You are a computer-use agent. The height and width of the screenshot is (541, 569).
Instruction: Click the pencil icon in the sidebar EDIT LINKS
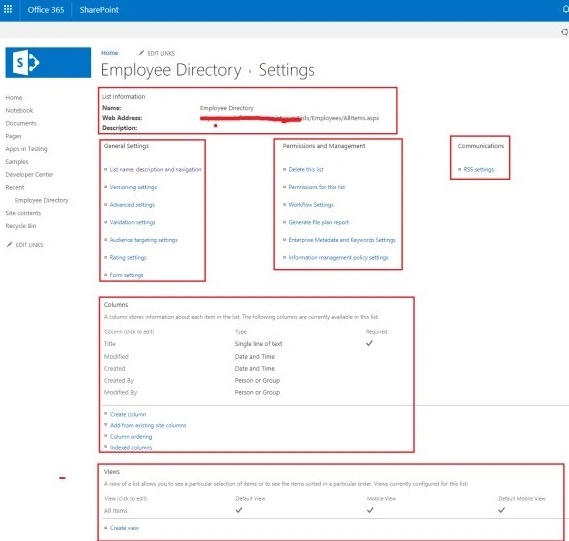pos(10,245)
